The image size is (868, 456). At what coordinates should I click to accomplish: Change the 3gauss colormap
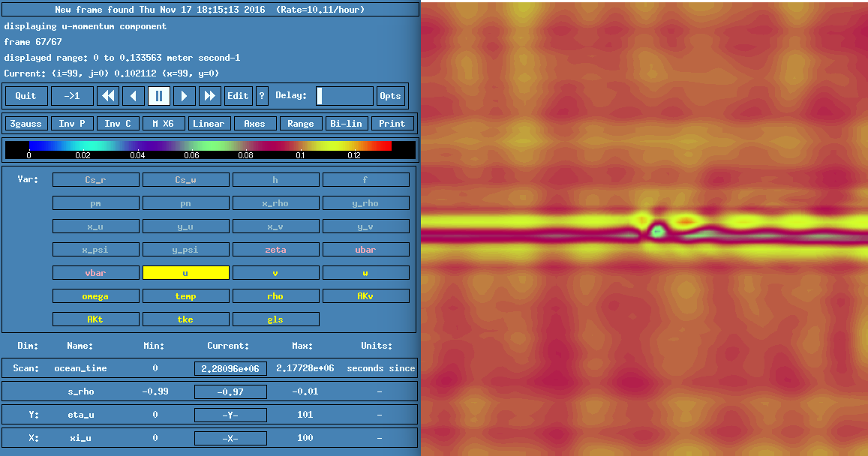click(x=26, y=124)
